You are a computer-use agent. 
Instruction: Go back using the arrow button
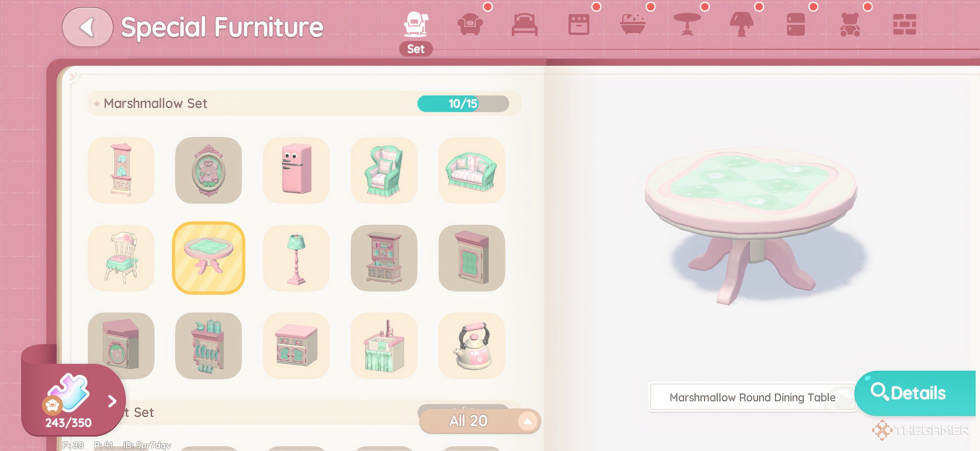(x=87, y=27)
